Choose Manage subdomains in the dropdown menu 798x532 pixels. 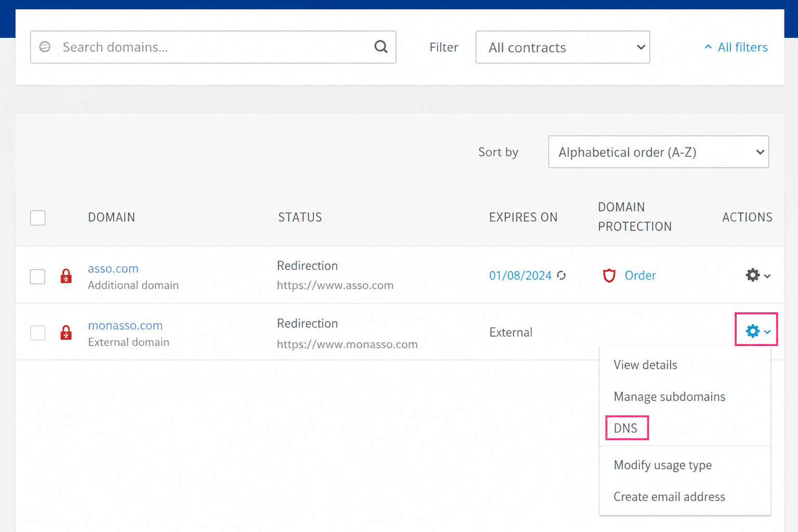pyautogui.click(x=669, y=397)
